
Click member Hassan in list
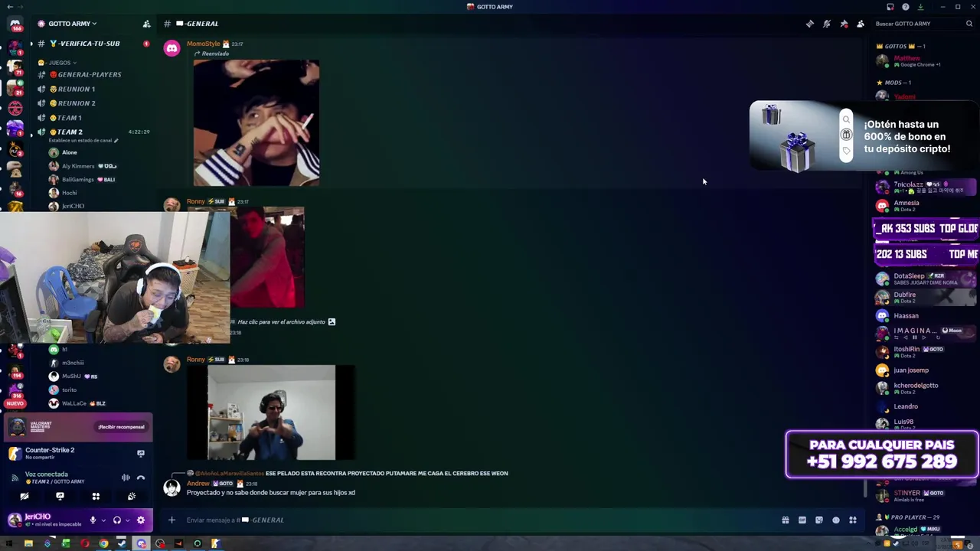925,315
